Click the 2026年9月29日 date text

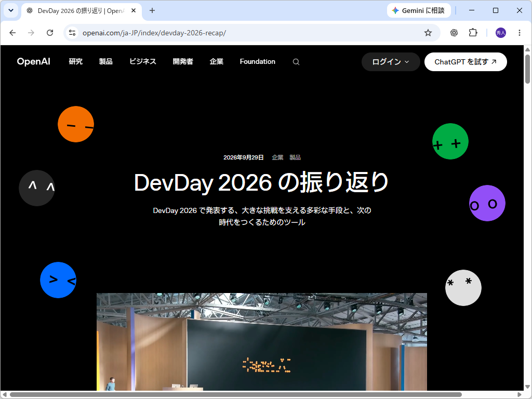pos(243,157)
